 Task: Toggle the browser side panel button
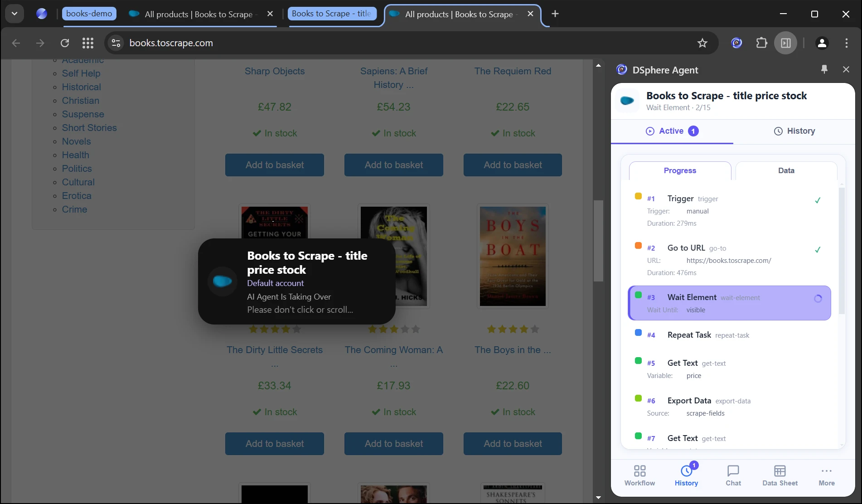(x=786, y=43)
